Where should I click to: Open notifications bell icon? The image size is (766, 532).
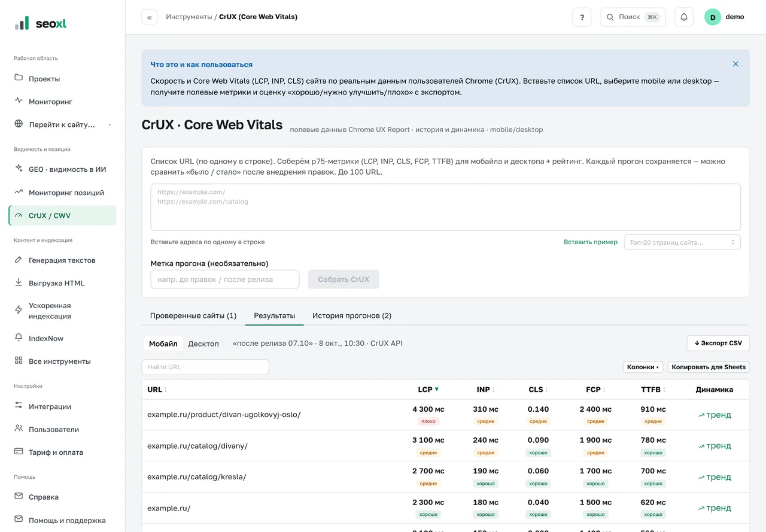[684, 17]
